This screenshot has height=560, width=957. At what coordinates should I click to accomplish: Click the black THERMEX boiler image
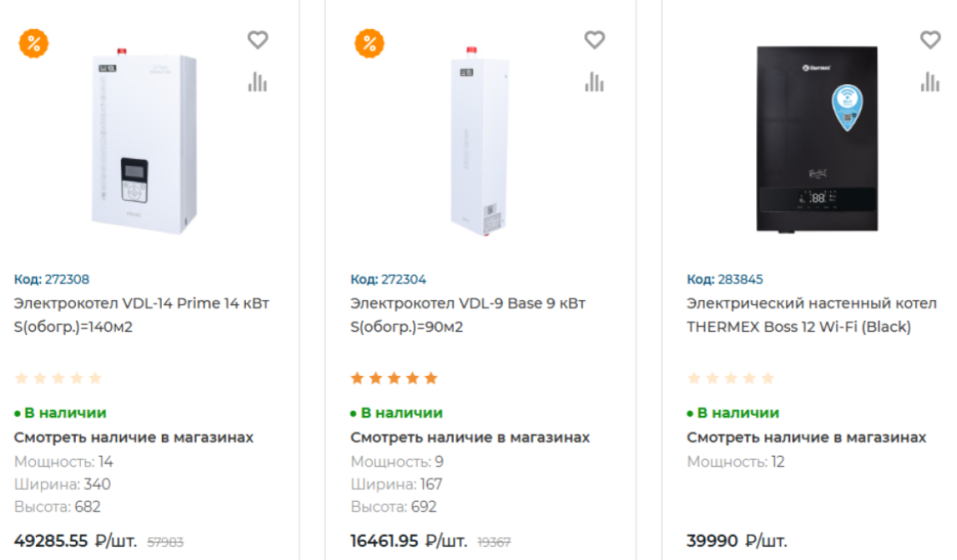[x=816, y=138]
